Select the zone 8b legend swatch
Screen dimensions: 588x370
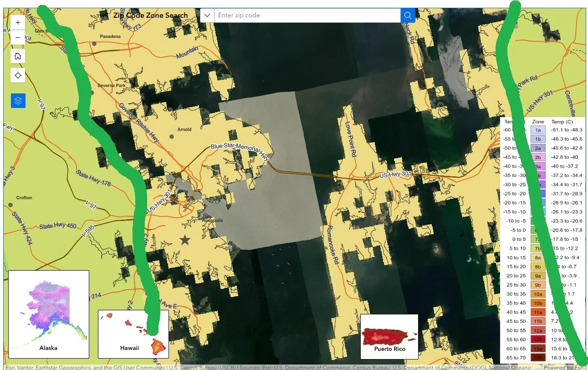[x=538, y=267]
